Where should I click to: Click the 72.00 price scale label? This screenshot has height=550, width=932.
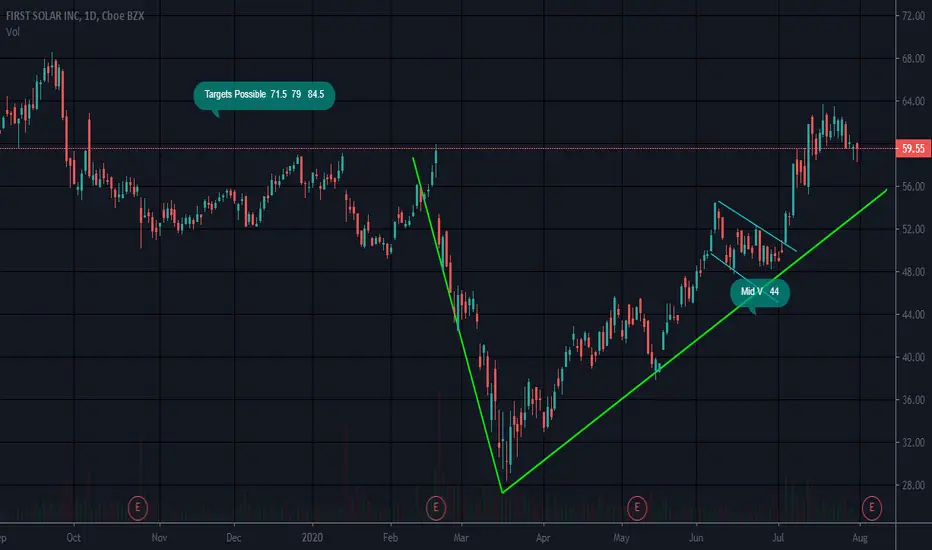913,16
